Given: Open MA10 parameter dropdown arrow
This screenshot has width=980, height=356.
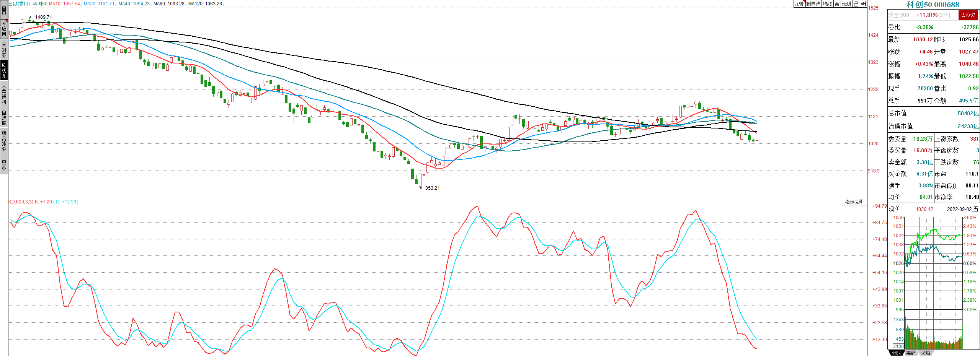Looking at the screenshot, I should tap(82, 4).
